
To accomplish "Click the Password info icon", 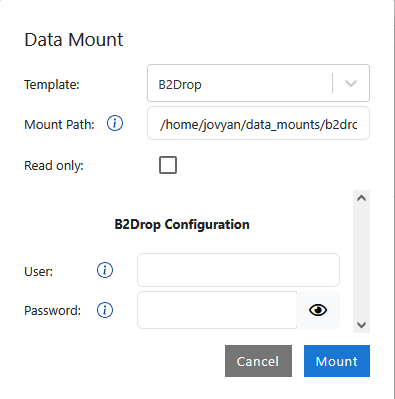I will coord(105,310).
